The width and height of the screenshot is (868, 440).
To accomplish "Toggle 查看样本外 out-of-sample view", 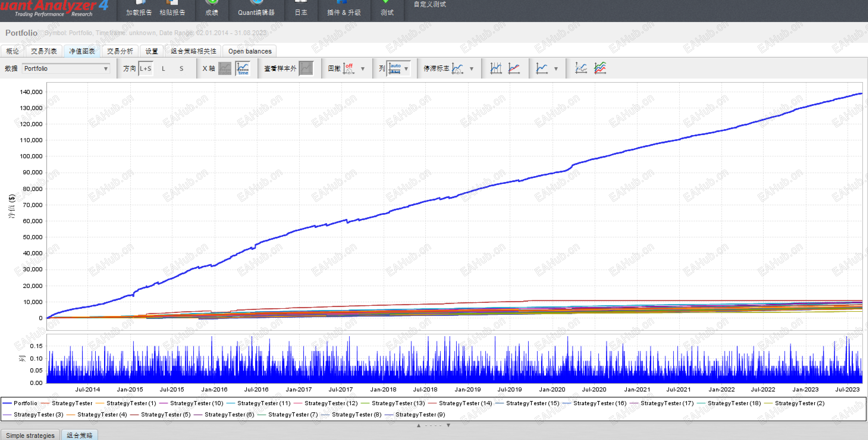I will click(306, 68).
